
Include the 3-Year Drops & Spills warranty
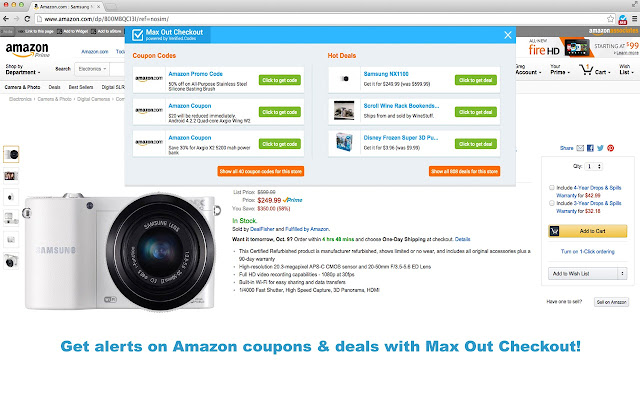click(551, 203)
